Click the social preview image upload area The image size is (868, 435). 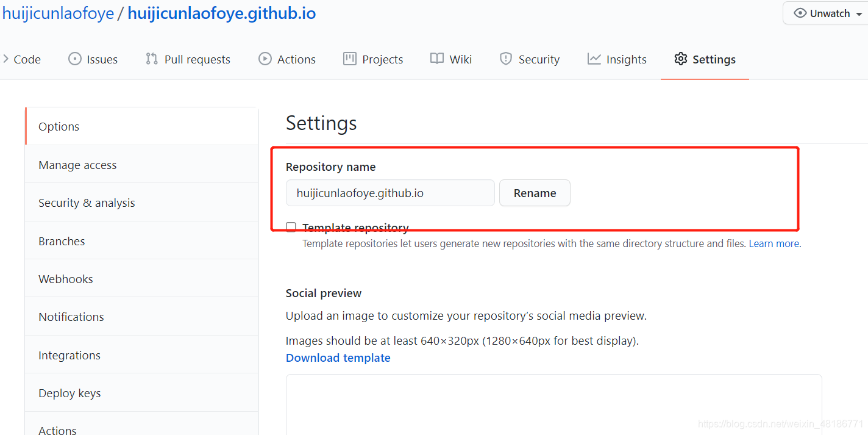553,404
